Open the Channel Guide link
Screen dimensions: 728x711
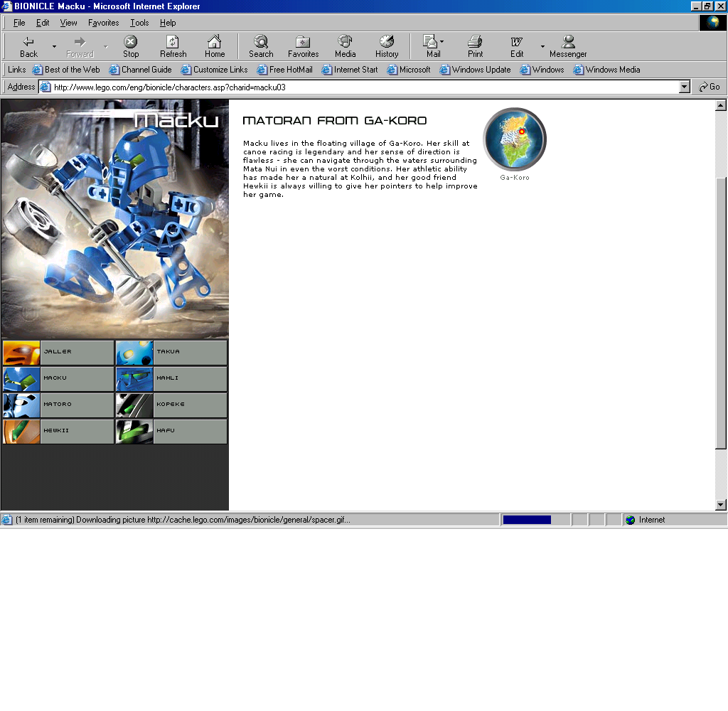[140, 70]
